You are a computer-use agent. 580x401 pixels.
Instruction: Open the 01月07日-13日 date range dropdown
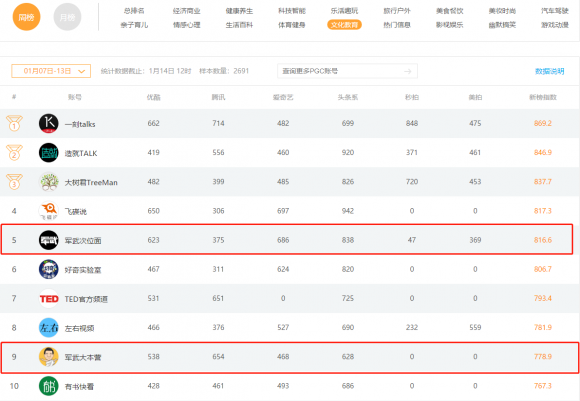[51, 71]
